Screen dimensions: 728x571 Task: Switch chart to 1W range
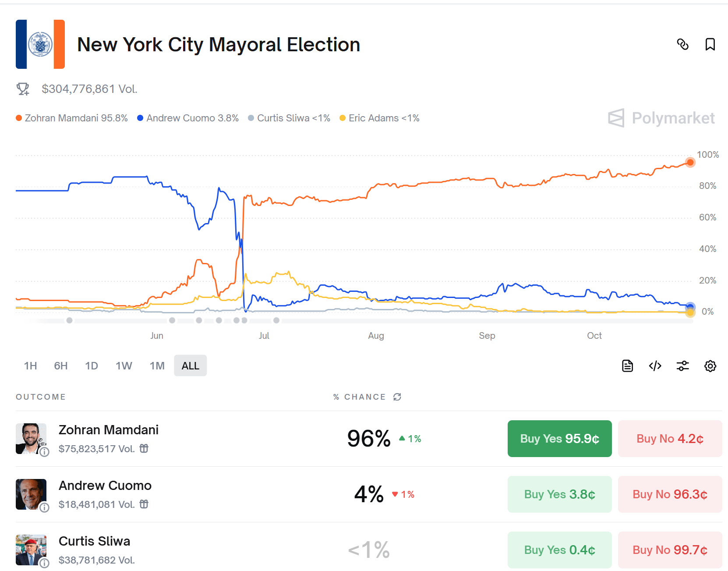click(124, 365)
